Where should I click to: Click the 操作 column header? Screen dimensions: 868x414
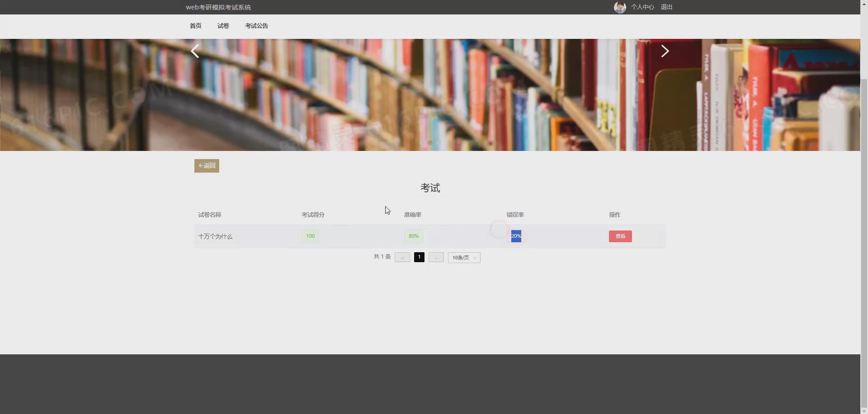pos(615,215)
